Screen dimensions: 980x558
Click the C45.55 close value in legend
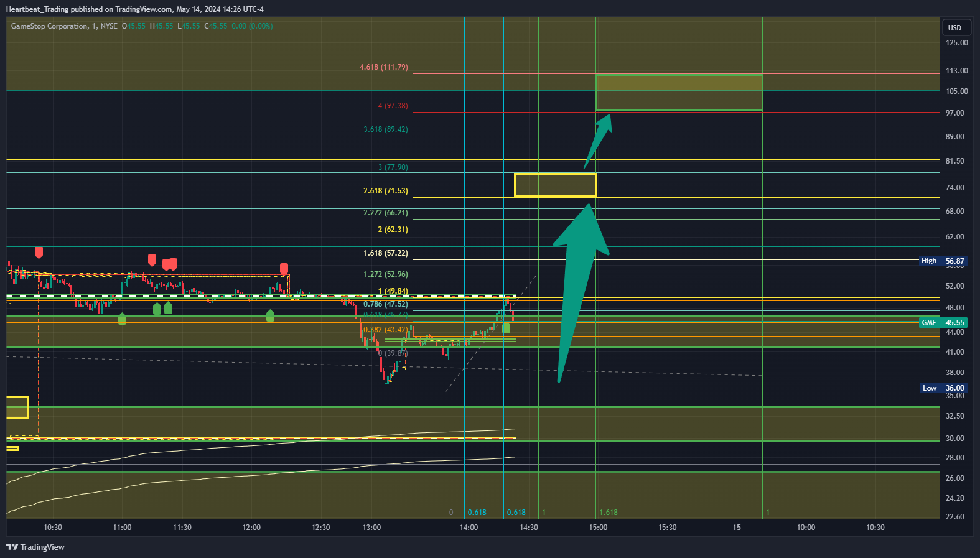[216, 26]
